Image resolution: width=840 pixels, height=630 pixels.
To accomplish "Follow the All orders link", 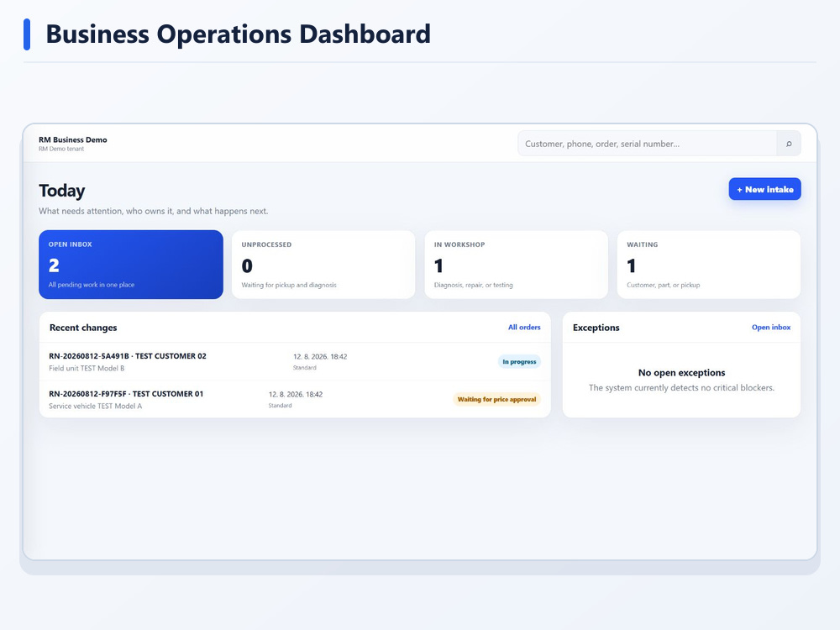I will 524,328.
